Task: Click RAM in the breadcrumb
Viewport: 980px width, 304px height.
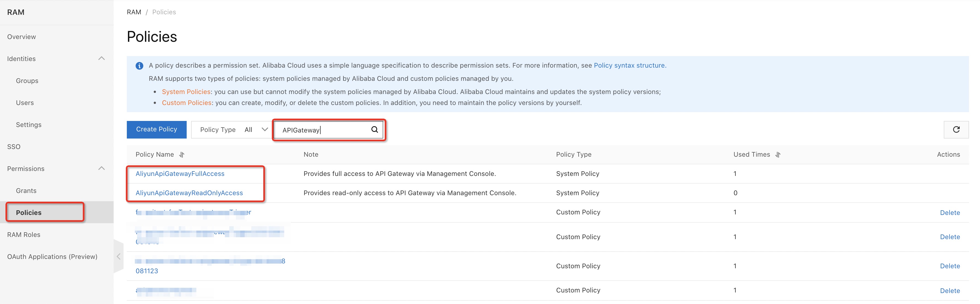Action: 134,12
